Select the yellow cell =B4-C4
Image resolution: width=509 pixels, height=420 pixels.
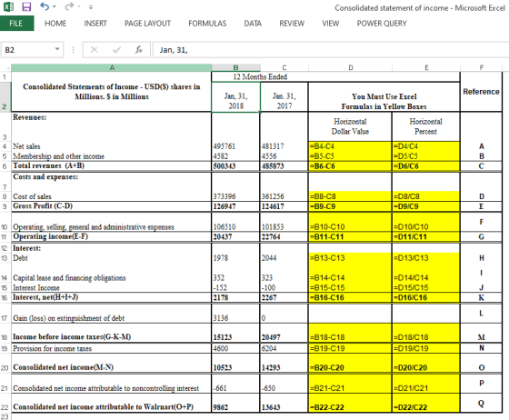click(x=350, y=146)
